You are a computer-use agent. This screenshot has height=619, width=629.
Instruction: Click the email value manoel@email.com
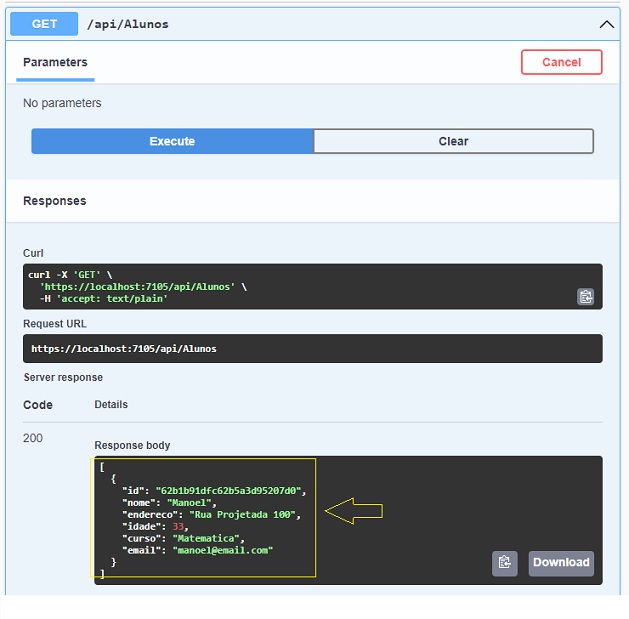point(222,550)
